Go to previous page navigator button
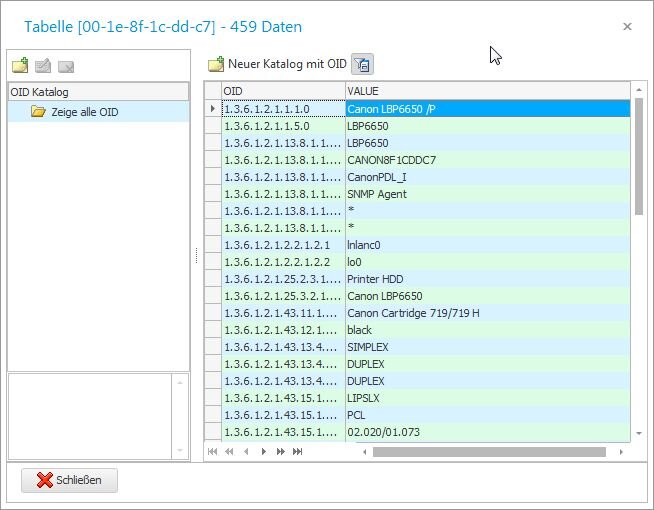The image size is (654, 510). [229, 452]
